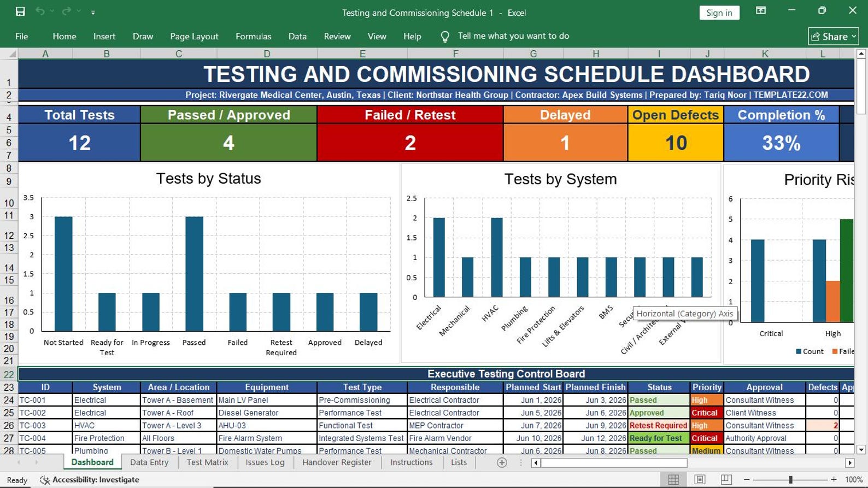The width and height of the screenshot is (868, 488).
Task: Switch to Normal view icon
Action: tap(673, 479)
